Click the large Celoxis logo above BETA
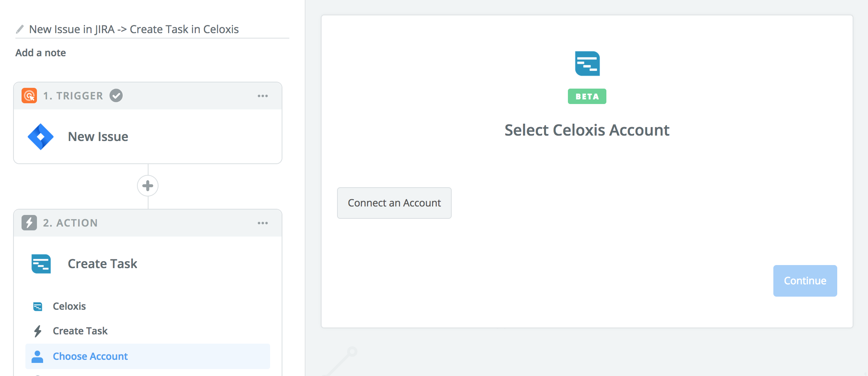Screen dimensions: 868x376 (587, 64)
